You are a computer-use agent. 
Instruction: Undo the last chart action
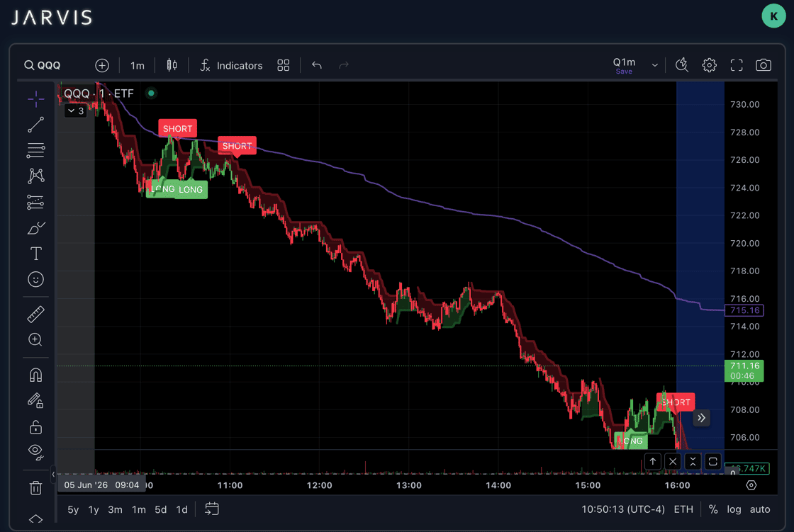coord(316,65)
